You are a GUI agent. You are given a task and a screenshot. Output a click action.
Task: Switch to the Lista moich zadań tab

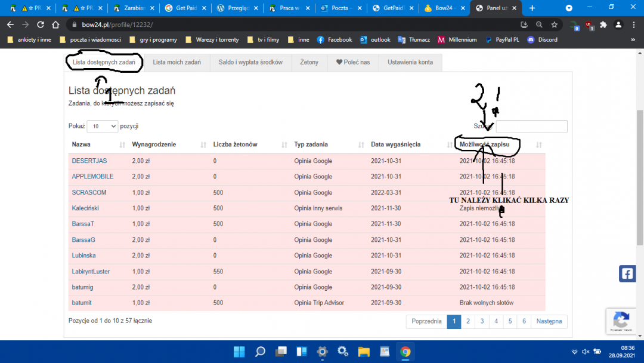coord(177,62)
